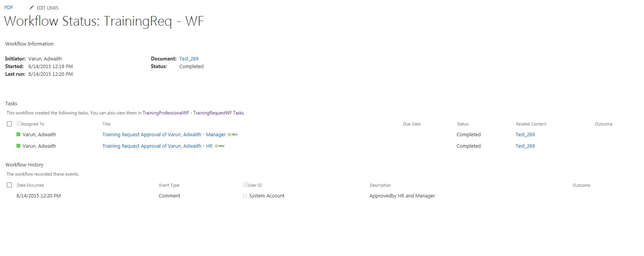644x256 pixels.
Task: Toggle the select-all checkbox in Tasks list
Action: point(10,124)
